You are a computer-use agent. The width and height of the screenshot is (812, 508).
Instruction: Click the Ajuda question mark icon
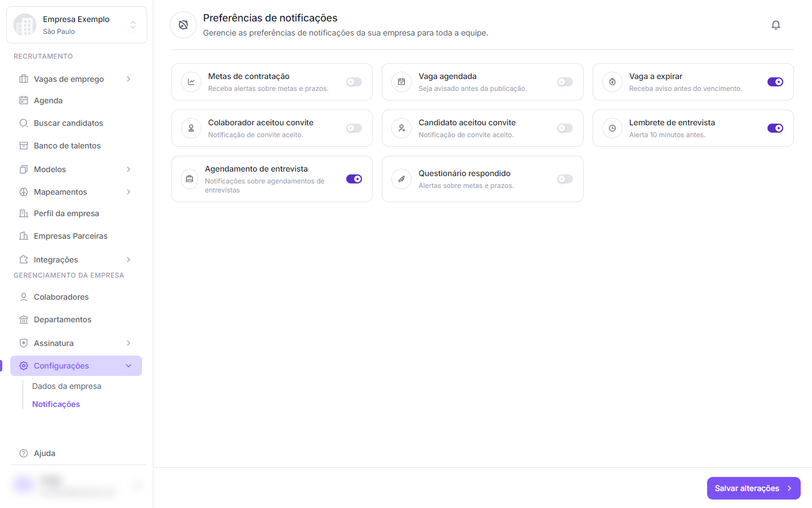[x=24, y=453]
